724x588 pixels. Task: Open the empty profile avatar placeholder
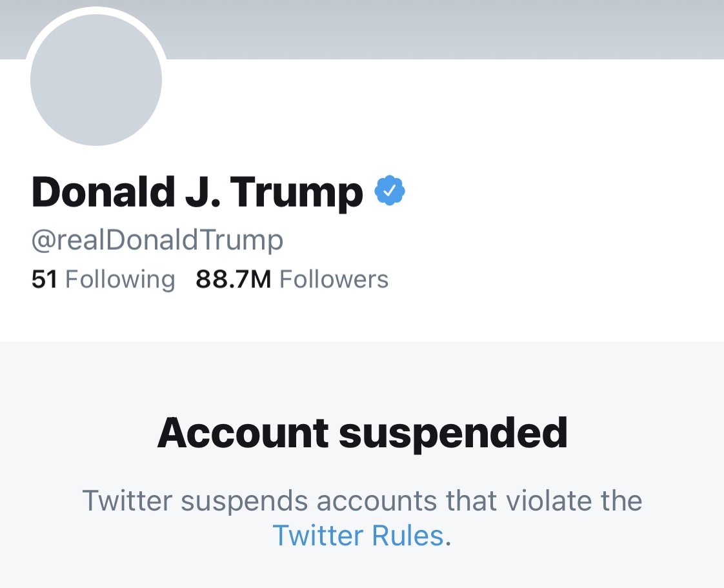(96, 79)
